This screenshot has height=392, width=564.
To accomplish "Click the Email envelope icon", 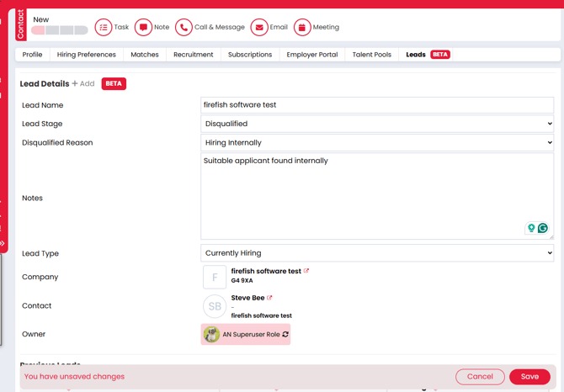I will coord(259,28).
